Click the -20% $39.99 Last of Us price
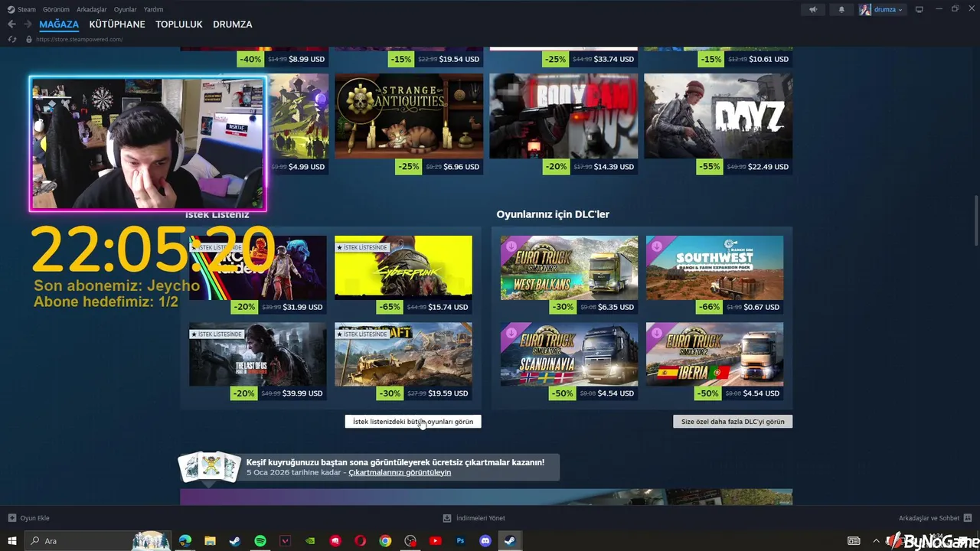 [x=279, y=393]
